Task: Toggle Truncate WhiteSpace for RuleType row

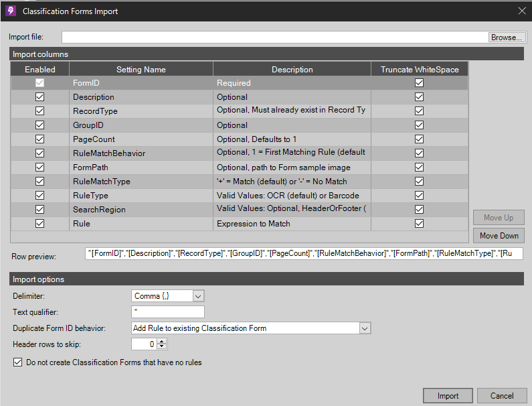Action: [x=420, y=196]
